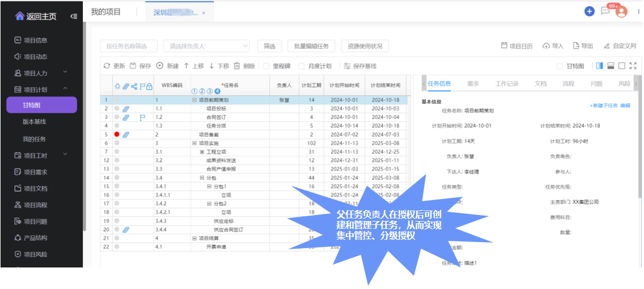Switch to the 工作记录 tab
The width and height of the screenshot is (644, 289).
click(x=507, y=84)
